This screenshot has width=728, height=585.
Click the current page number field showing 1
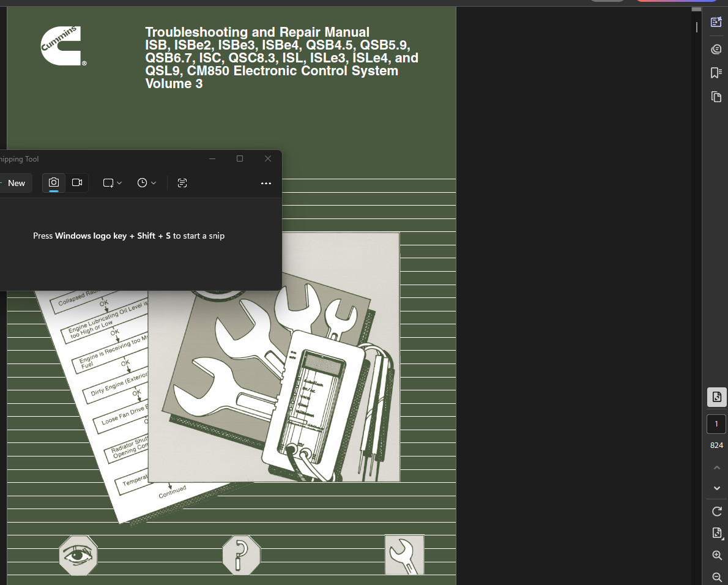click(x=716, y=424)
